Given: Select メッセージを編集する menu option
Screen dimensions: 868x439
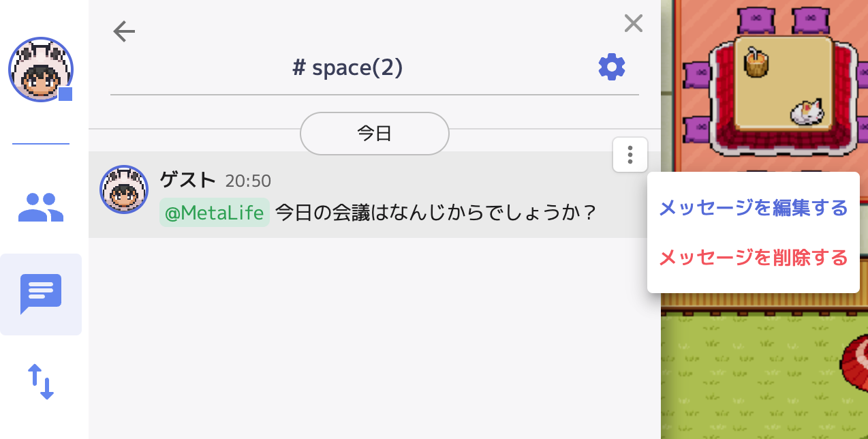Looking at the screenshot, I should 753,208.
